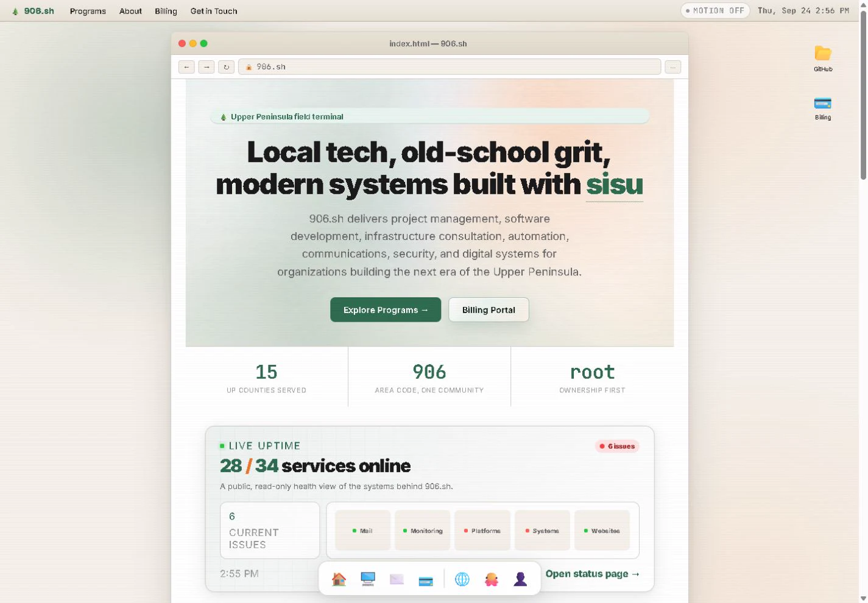Select the Monitoring service status chip
This screenshot has width=868, height=603.
point(423,531)
